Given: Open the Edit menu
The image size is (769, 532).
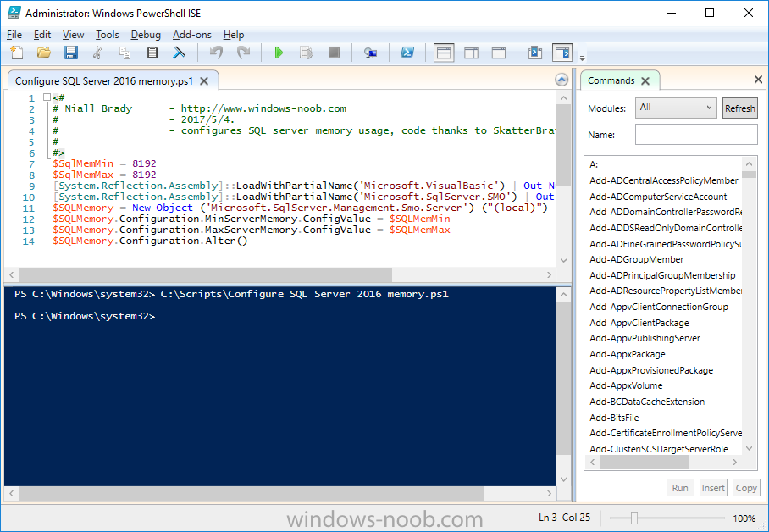Looking at the screenshot, I should coord(42,35).
